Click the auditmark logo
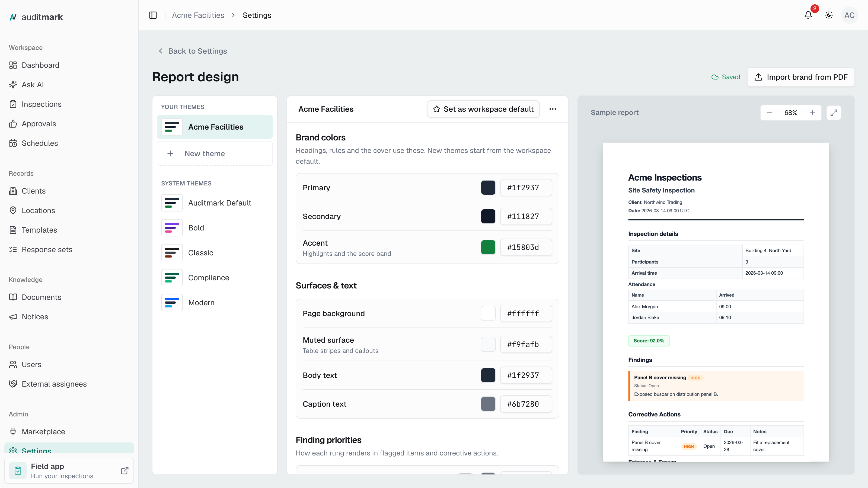This screenshot has height=488, width=868. (x=36, y=17)
